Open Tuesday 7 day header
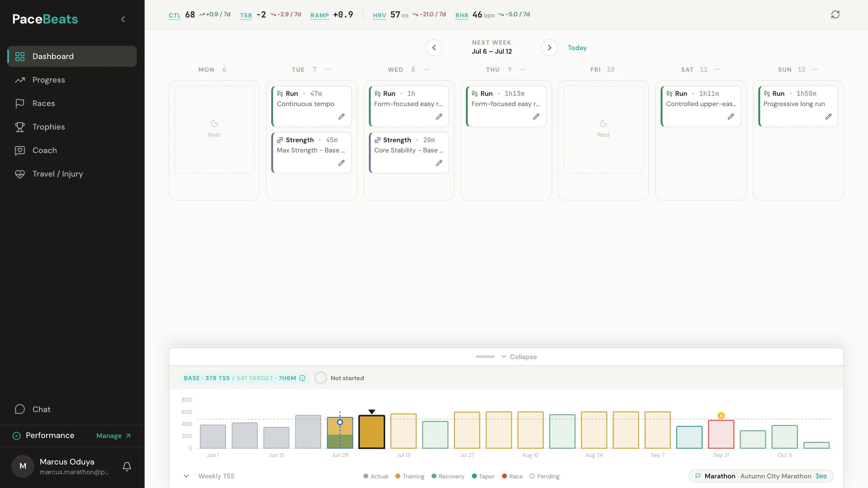 (x=311, y=69)
